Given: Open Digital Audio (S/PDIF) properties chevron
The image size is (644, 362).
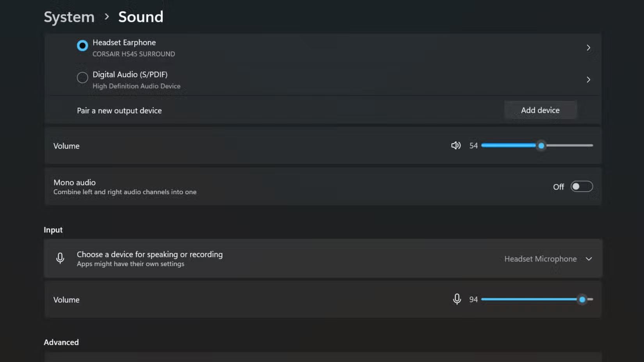Looking at the screenshot, I should [x=588, y=80].
